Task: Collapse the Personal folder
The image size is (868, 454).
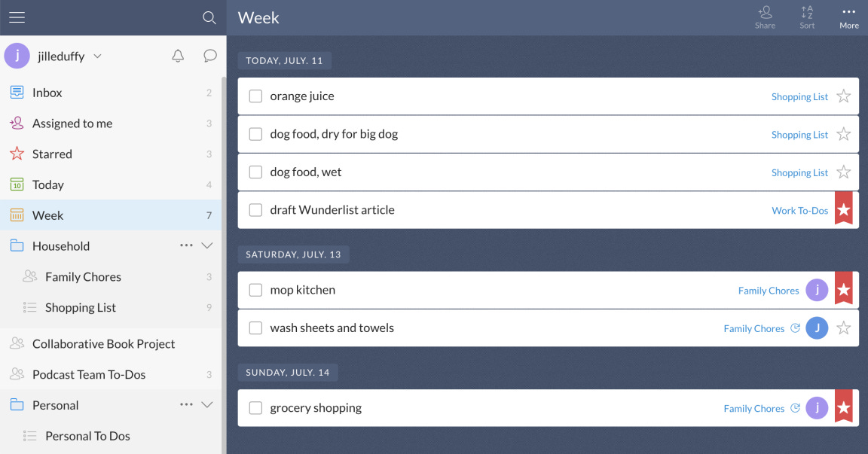Action: 206,404
